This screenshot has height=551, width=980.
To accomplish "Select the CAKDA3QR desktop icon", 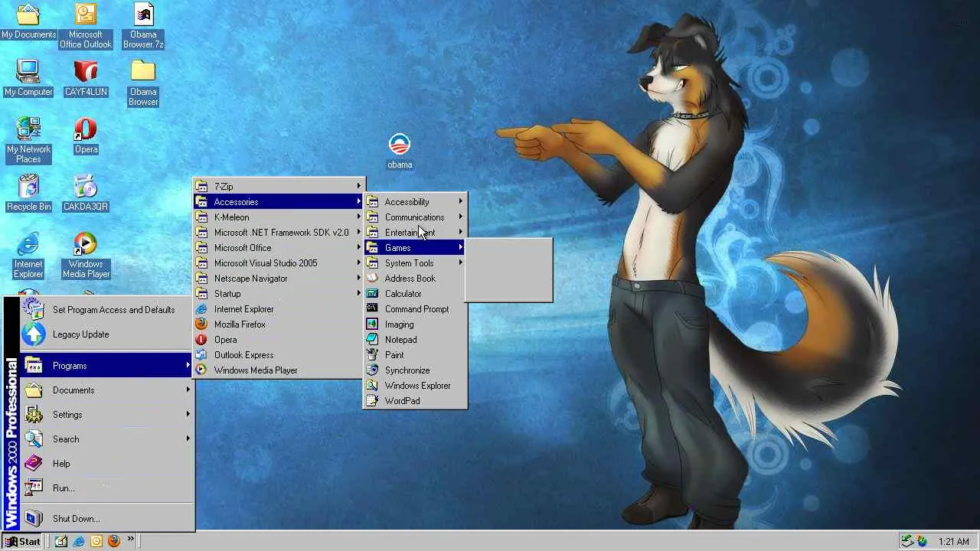I will [86, 193].
